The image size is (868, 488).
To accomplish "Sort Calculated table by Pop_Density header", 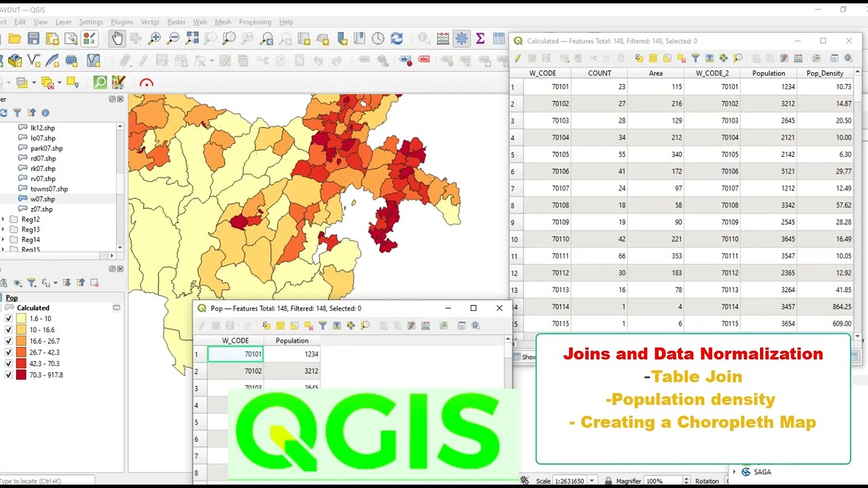I will point(825,73).
